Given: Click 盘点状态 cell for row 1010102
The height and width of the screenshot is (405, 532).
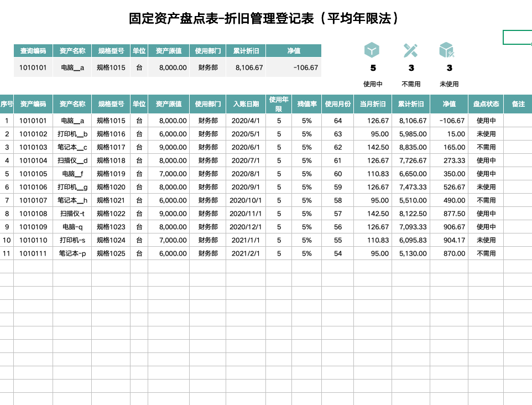Looking at the screenshot, I should (x=486, y=134).
